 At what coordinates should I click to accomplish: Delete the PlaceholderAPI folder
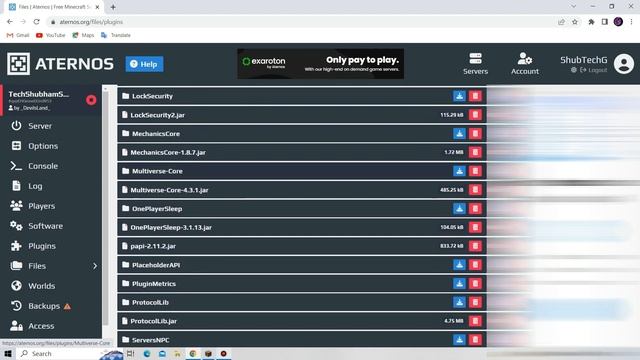tap(475, 265)
